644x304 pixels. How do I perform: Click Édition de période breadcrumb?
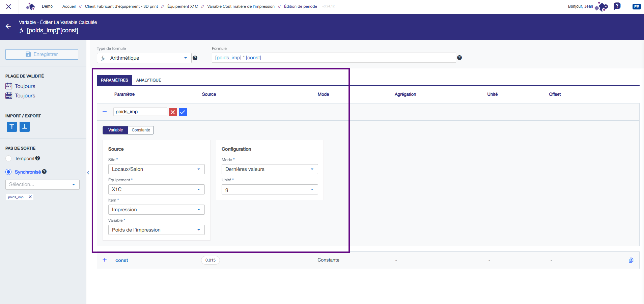coord(301,6)
